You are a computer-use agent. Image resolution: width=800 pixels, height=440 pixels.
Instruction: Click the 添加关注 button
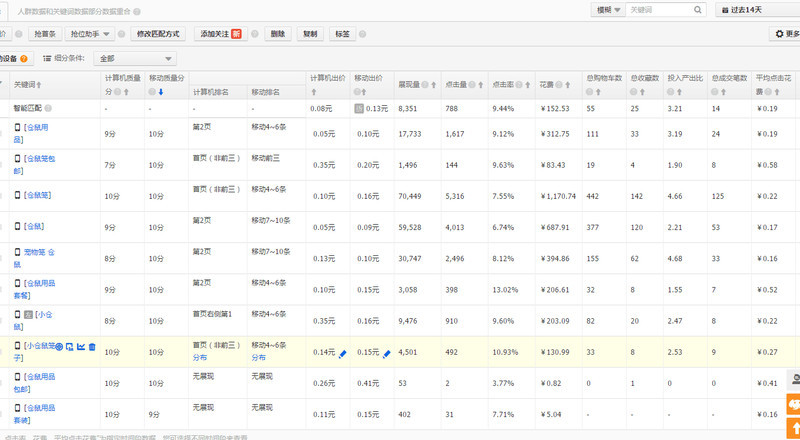[x=220, y=34]
